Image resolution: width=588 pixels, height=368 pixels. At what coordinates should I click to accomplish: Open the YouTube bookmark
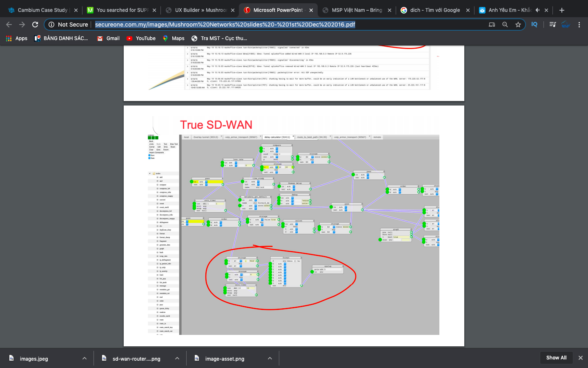click(141, 38)
